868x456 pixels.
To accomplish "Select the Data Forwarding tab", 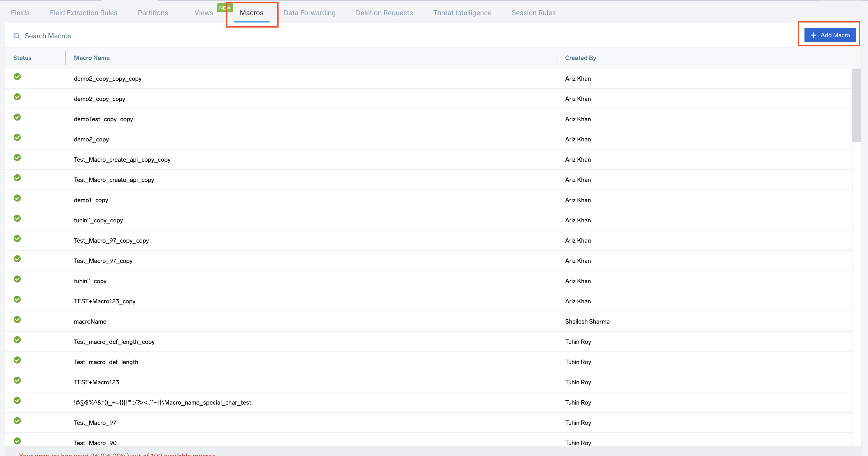I will click(309, 13).
